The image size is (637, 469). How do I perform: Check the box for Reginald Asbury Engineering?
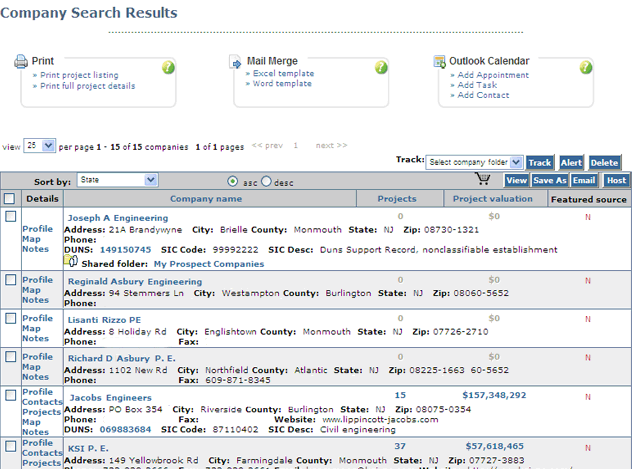[11, 280]
